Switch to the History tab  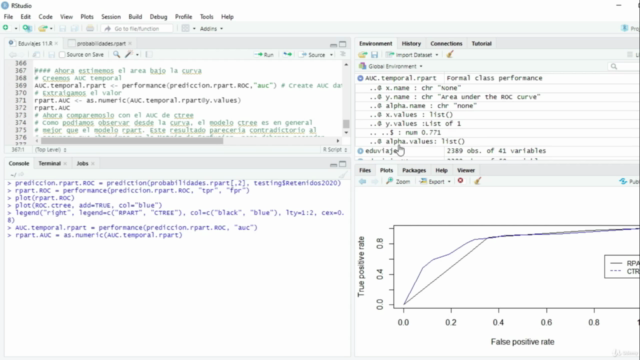tap(411, 43)
